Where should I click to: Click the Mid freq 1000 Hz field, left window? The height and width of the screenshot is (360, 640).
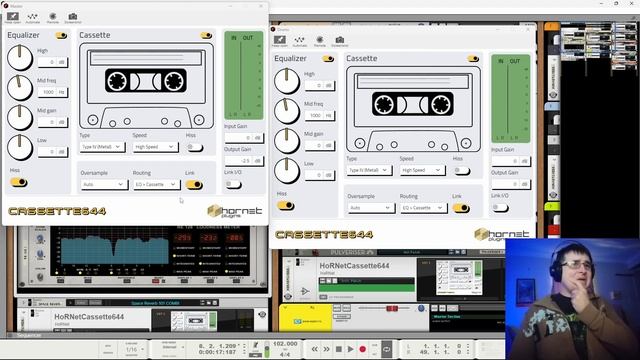pos(53,92)
